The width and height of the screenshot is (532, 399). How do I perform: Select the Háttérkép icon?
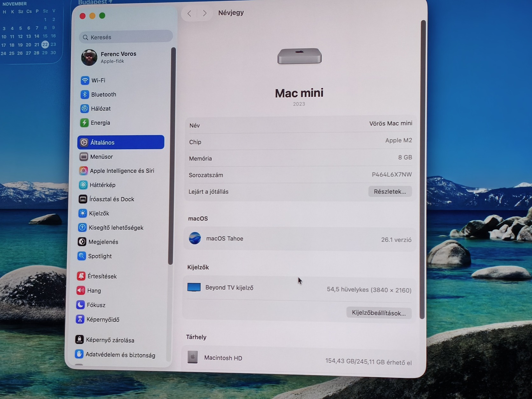click(x=83, y=185)
